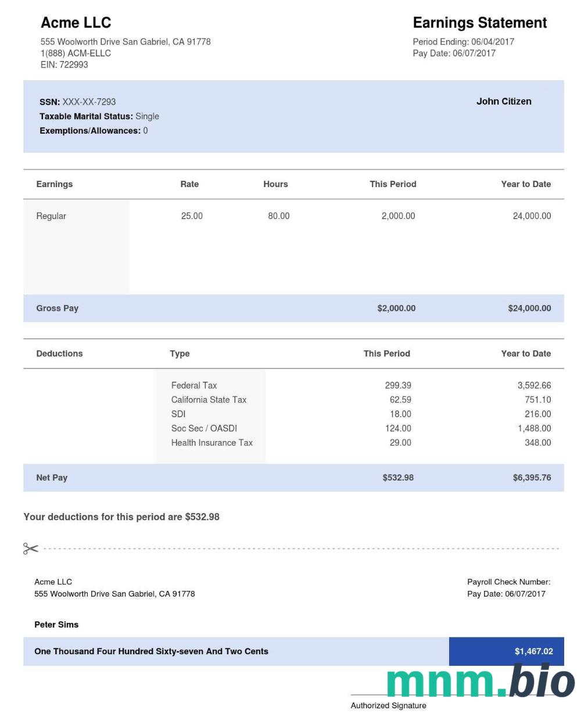Click the Federal Tax deduction row
Screen dimensions: 588x724
pos(194,385)
